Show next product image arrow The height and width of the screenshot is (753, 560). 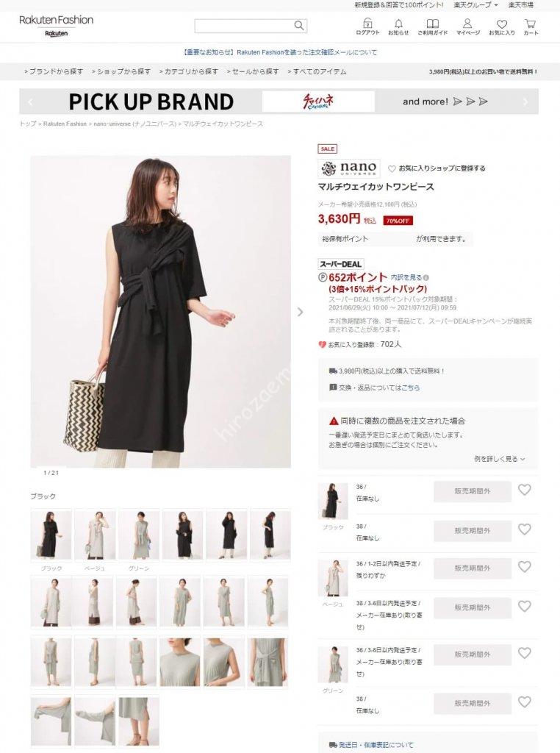coord(301,312)
